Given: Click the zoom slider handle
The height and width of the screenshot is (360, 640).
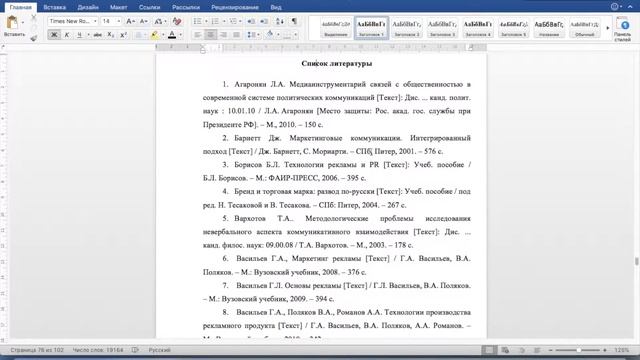Looking at the screenshot, I should [x=578, y=350].
